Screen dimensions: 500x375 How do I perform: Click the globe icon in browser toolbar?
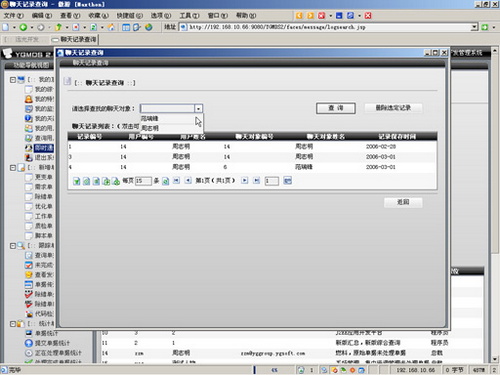pos(149,27)
